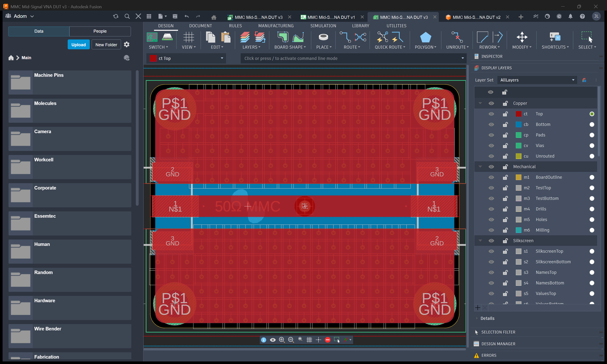Click the Unroute tool icon
The width and height of the screenshot is (607, 364).
pyautogui.click(x=457, y=38)
